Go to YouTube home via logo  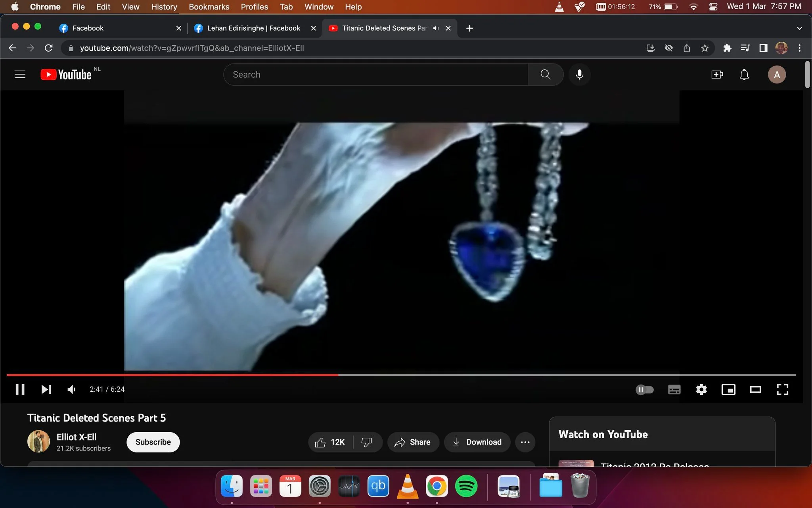click(66, 75)
